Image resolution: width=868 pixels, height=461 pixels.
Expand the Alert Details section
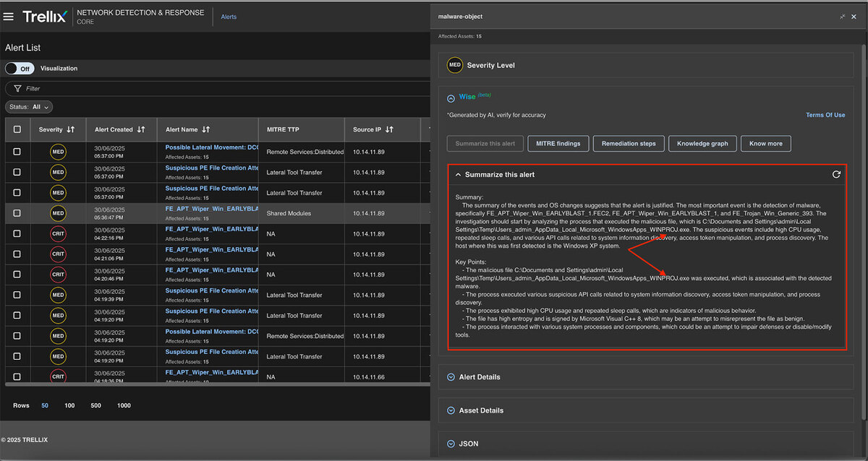tap(451, 377)
